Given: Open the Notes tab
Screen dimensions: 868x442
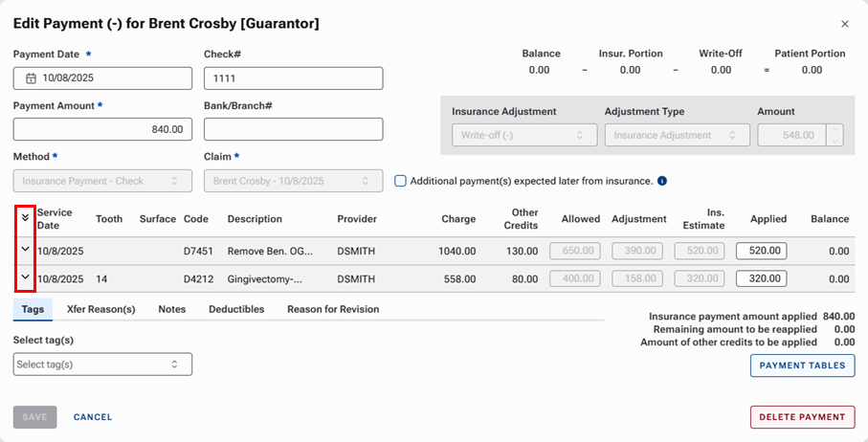Looking at the screenshot, I should click(172, 309).
